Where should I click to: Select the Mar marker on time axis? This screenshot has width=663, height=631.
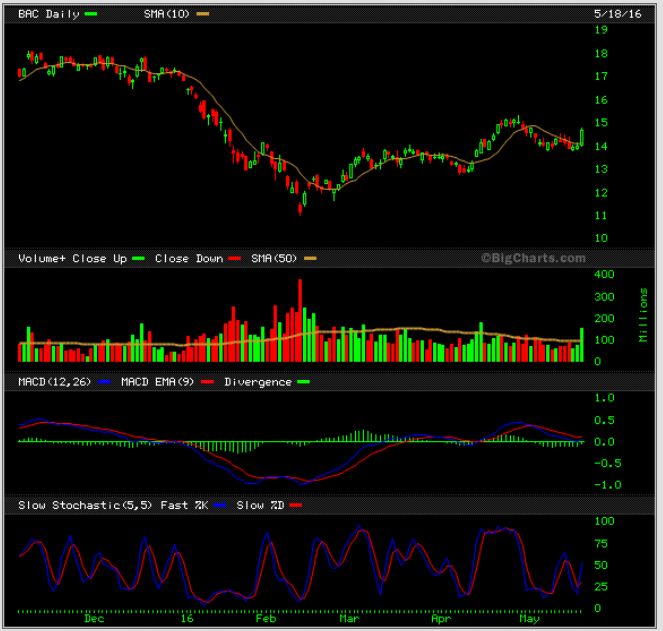pos(349,619)
